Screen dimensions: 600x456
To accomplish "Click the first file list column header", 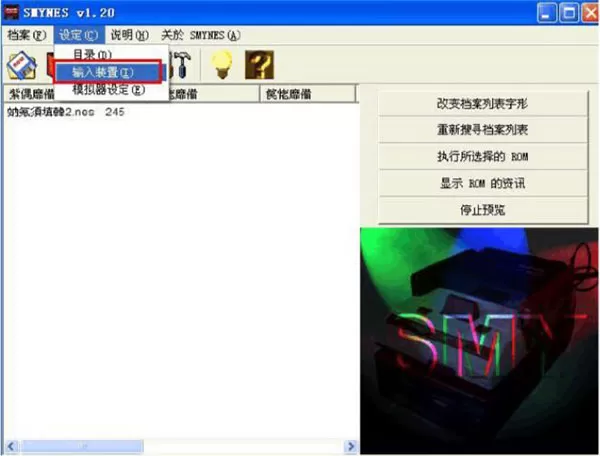I will click(x=30, y=94).
